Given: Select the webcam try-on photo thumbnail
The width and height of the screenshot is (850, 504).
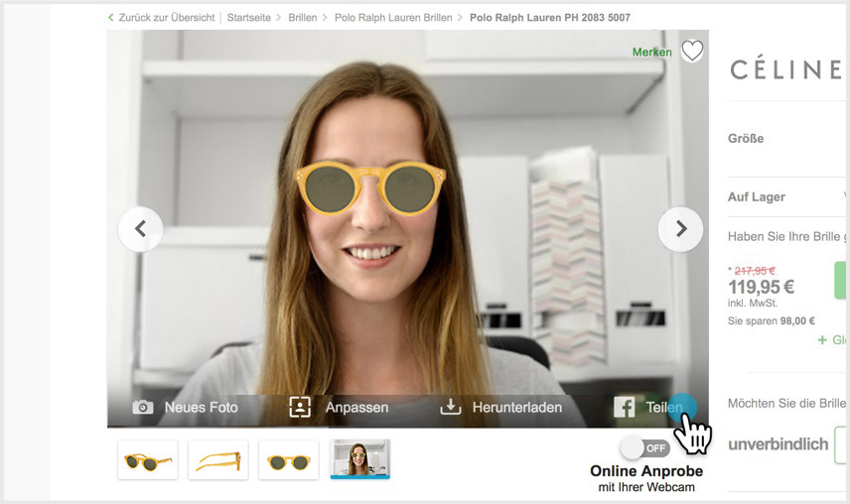Looking at the screenshot, I should [x=359, y=459].
